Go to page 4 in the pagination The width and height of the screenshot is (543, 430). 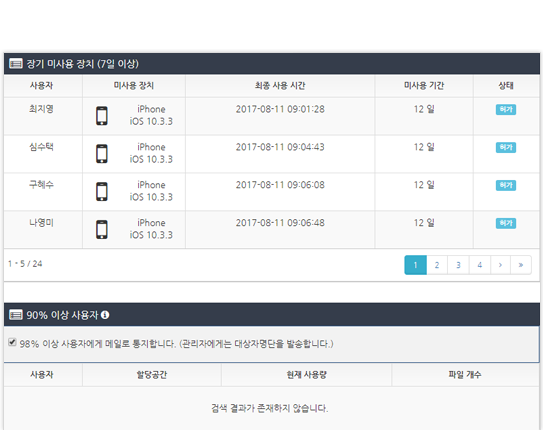[480, 265]
